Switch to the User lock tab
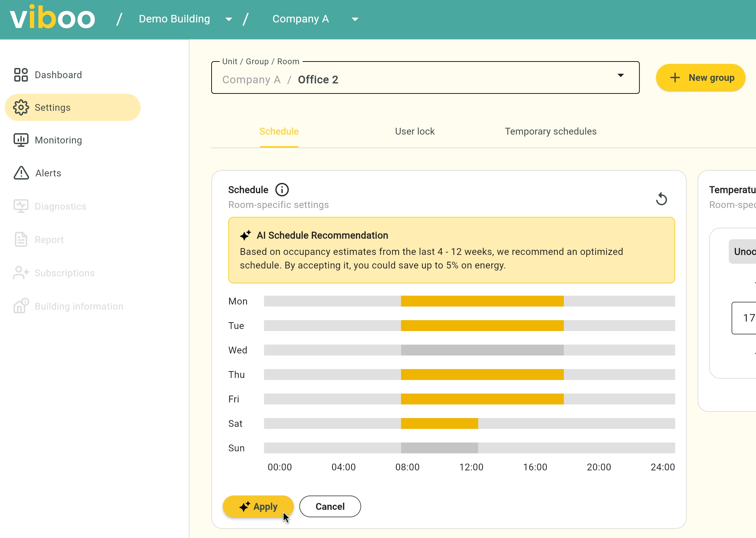Image resolution: width=756 pixels, height=538 pixels. click(415, 131)
